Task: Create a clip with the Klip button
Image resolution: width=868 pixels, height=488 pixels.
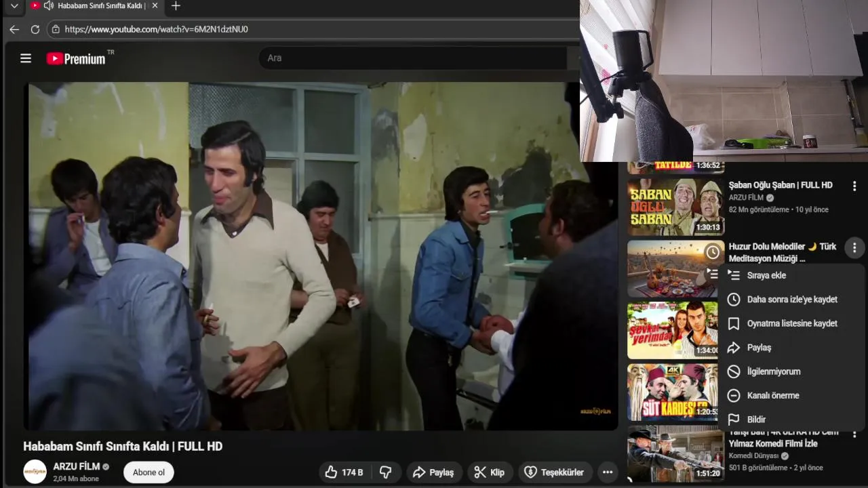Action: (489, 472)
